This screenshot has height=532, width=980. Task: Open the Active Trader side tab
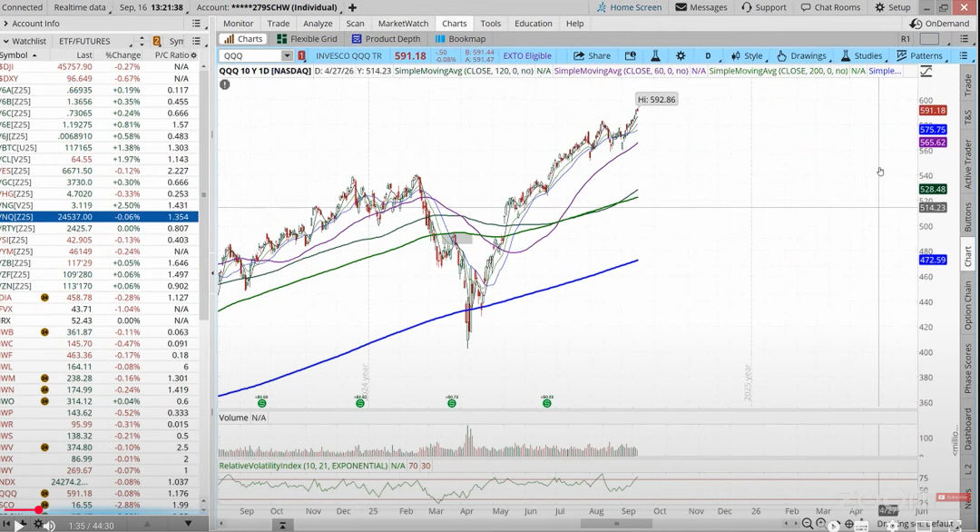click(x=968, y=163)
